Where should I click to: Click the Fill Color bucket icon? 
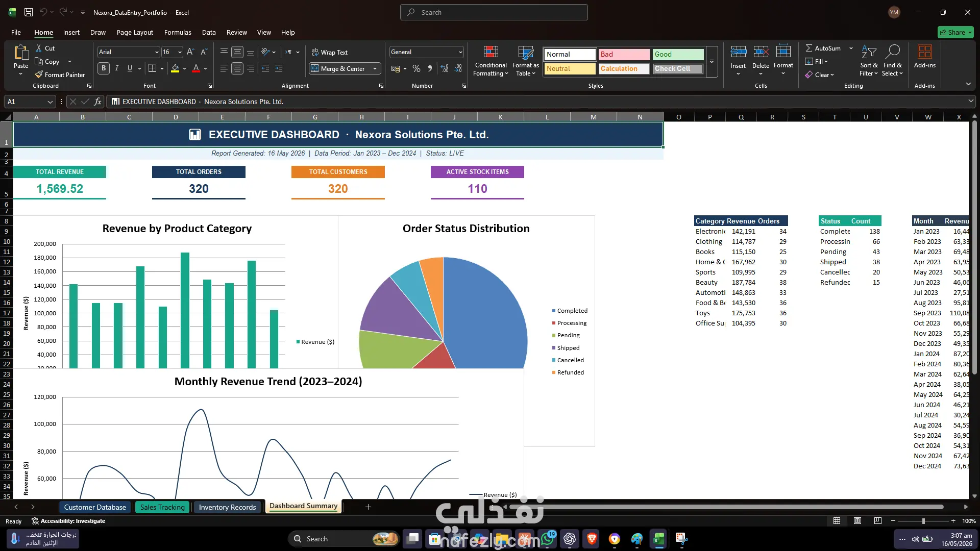(x=175, y=68)
